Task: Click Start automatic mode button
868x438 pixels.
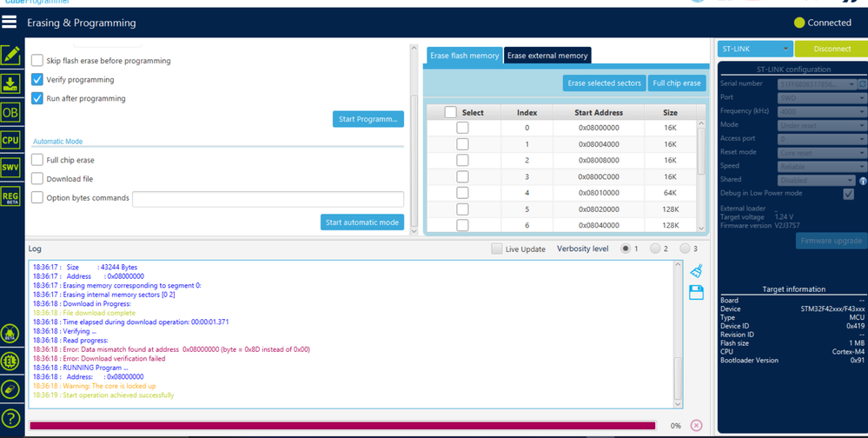Action: pyautogui.click(x=362, y=222)
